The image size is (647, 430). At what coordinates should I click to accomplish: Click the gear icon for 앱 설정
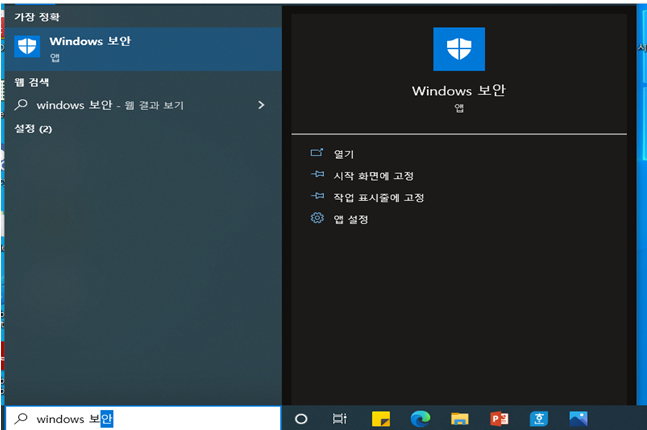(317, 218)
